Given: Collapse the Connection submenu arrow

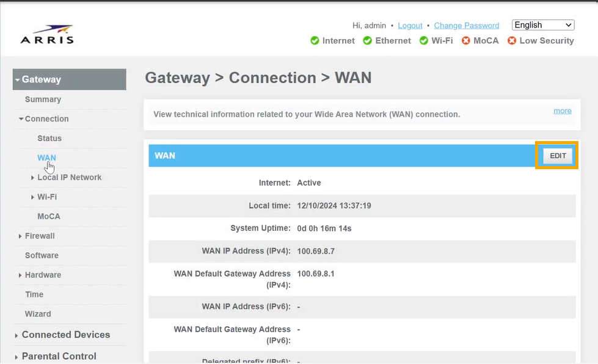Looking at the screenshot, I should click(21, 119).
